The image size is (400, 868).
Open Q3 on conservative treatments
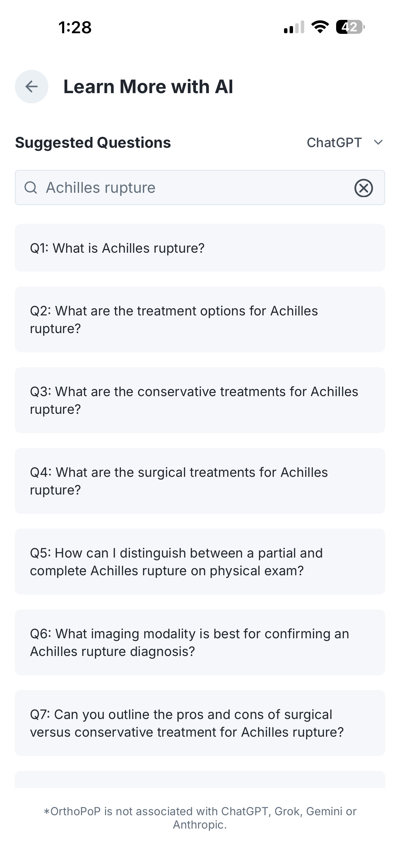[200, 400]
